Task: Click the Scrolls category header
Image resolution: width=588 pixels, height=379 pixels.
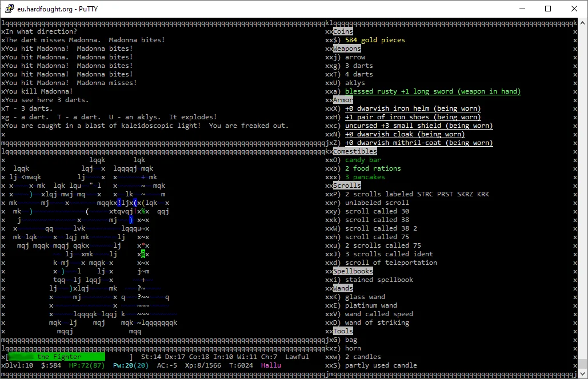Action: pyautogui.click(x=347, y=186)
